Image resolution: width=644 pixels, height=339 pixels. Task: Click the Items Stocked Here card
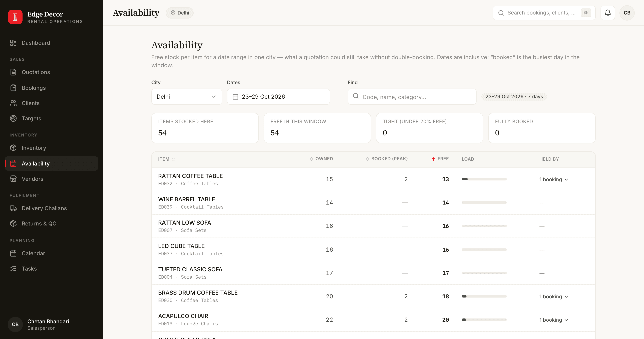click(205, 128)
